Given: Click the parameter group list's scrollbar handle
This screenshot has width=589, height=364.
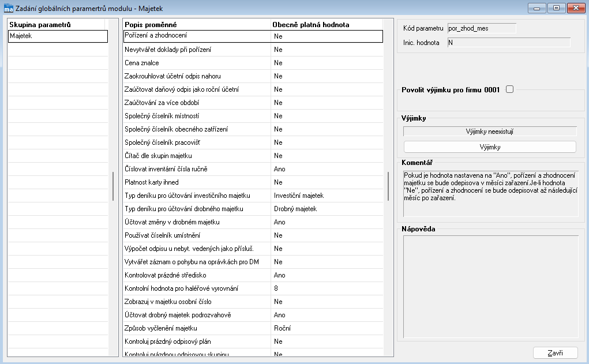Looking at the screenshot, I should point(113,186).
